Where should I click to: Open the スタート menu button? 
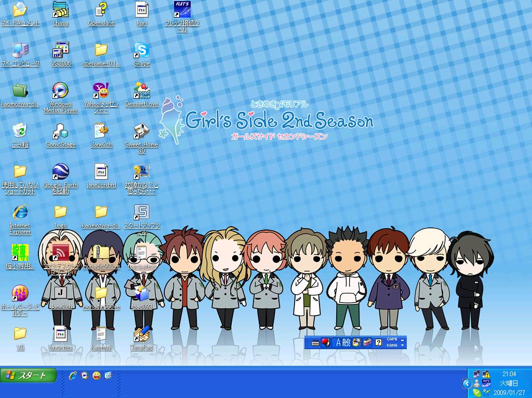pyautogui.click(x=28, y=375)
